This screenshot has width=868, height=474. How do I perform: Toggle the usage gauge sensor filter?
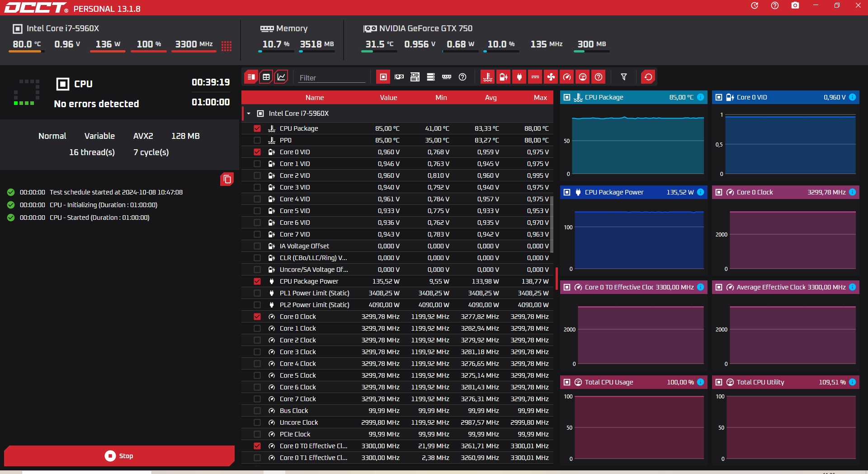point(583,77)
